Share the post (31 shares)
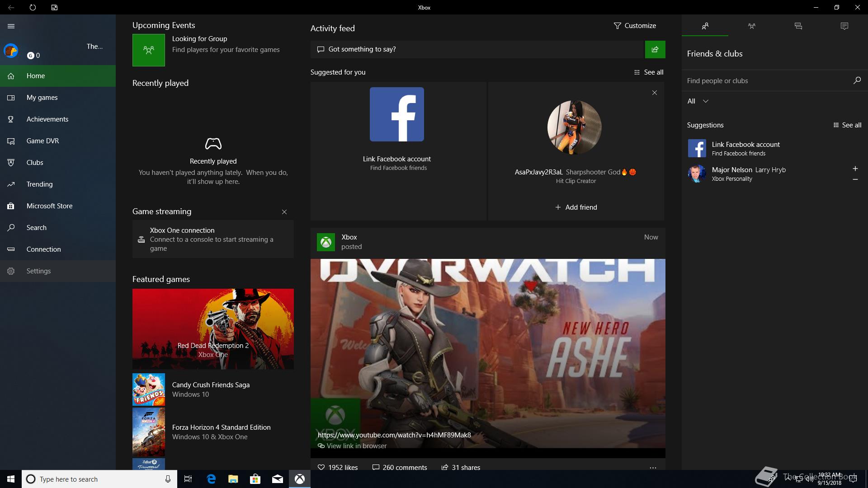Viewport: 868px width, 488px height. [461, 468]
